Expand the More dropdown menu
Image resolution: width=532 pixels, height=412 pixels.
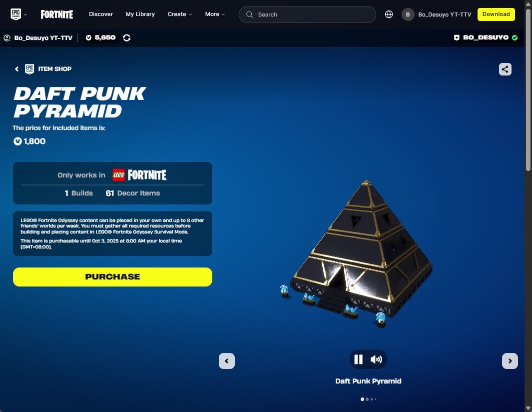215,14
